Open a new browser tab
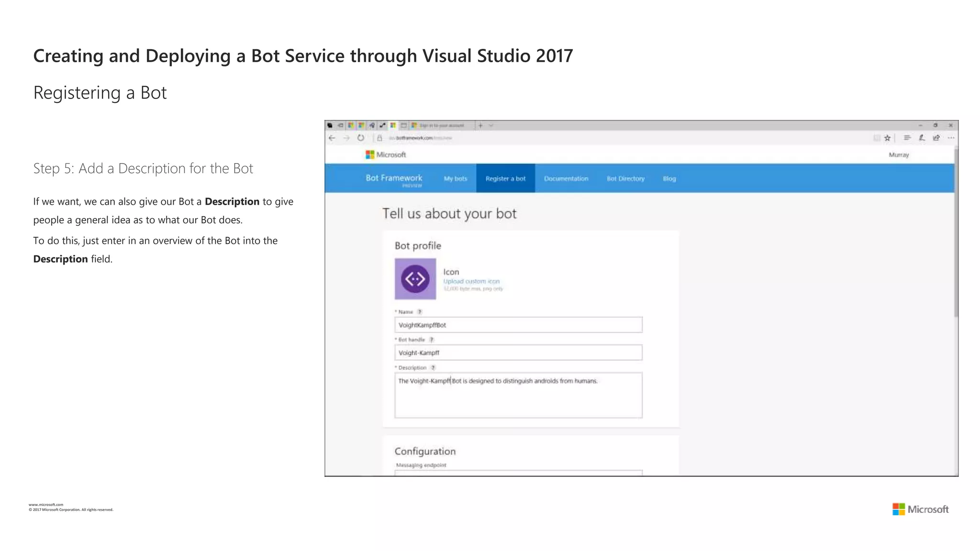This screenshot has width=980, height=551. click(480, 125)
